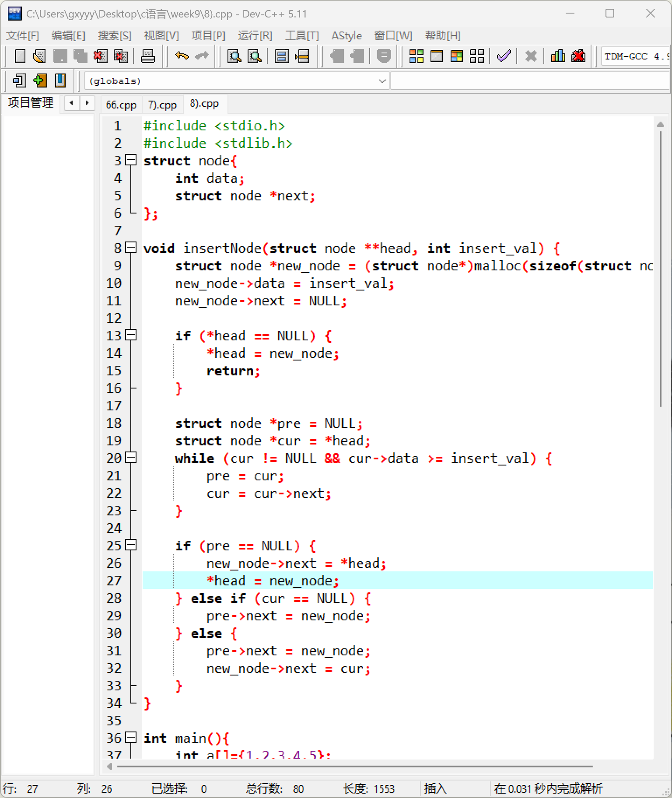The width and height of the screenshot is (672, 798).
Task: Click the Print toolbar icon
Action: click(148, 56)
